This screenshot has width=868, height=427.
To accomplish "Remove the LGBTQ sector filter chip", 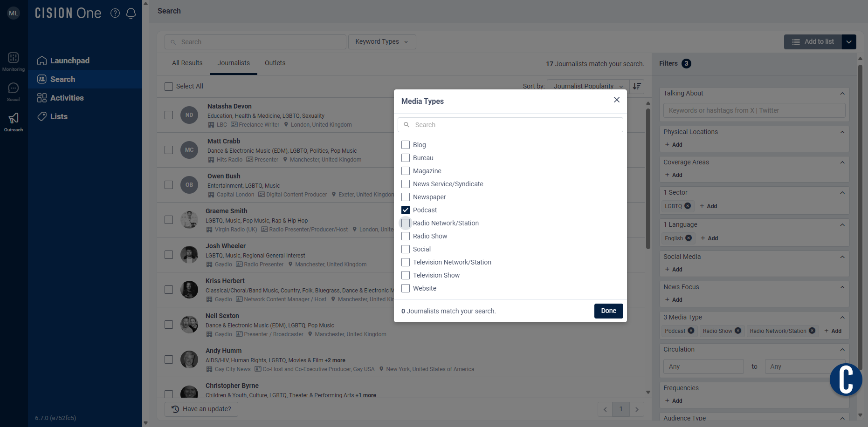I will pos(688,206).
